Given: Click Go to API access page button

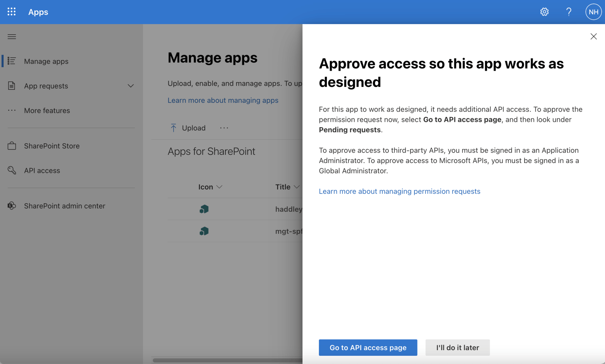Looking at the screenshot, I should 368,347.
